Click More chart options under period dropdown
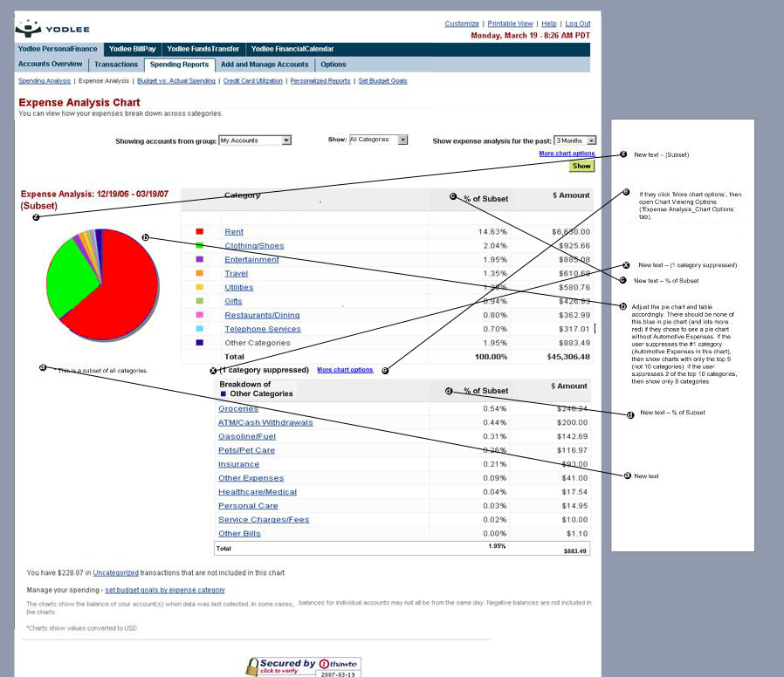784x677 pixels. pos(567,154)
